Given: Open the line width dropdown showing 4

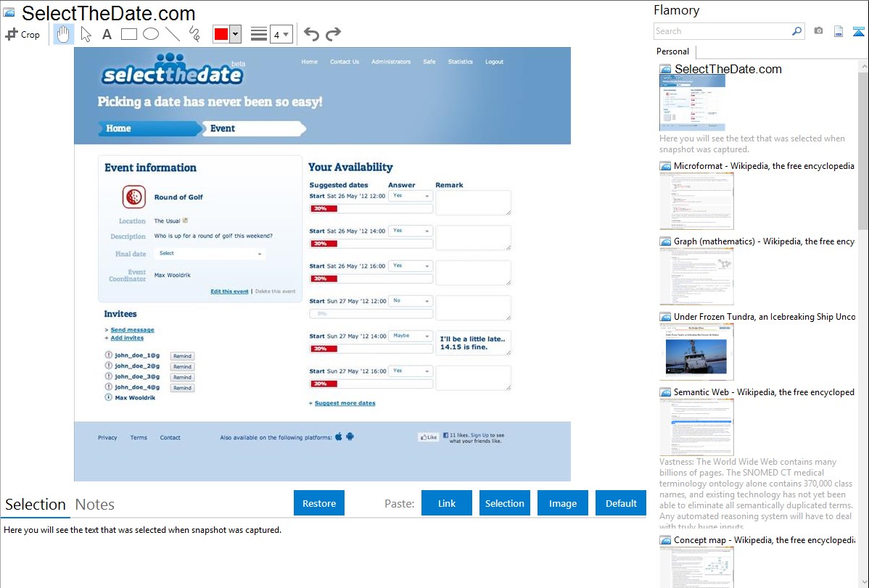Looking at the screenshot, I should coord(281,34).
